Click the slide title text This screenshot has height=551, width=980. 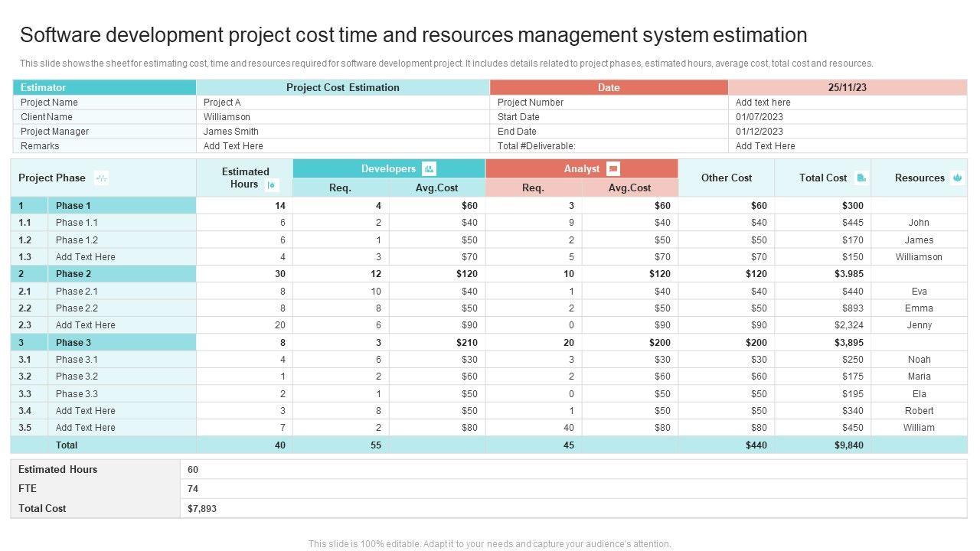[413, 35]
